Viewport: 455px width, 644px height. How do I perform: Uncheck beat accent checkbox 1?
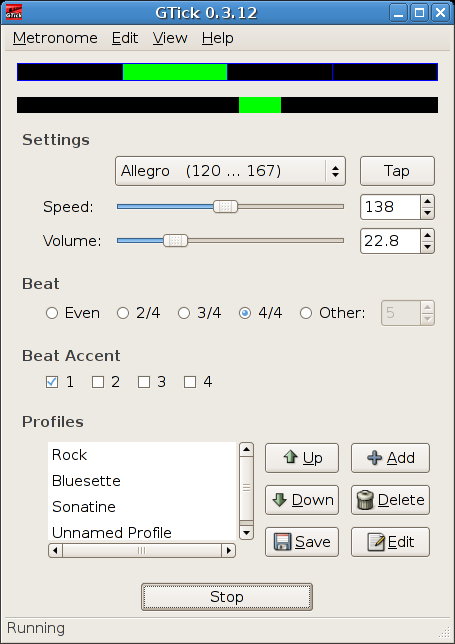click(x=52, y=382)
